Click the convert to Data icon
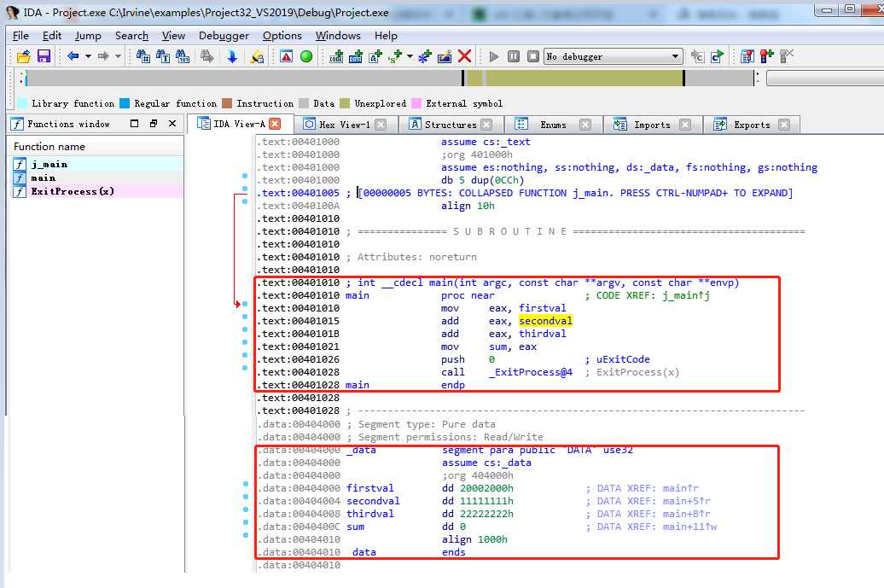Screen dimensions: 884x588 356,56
